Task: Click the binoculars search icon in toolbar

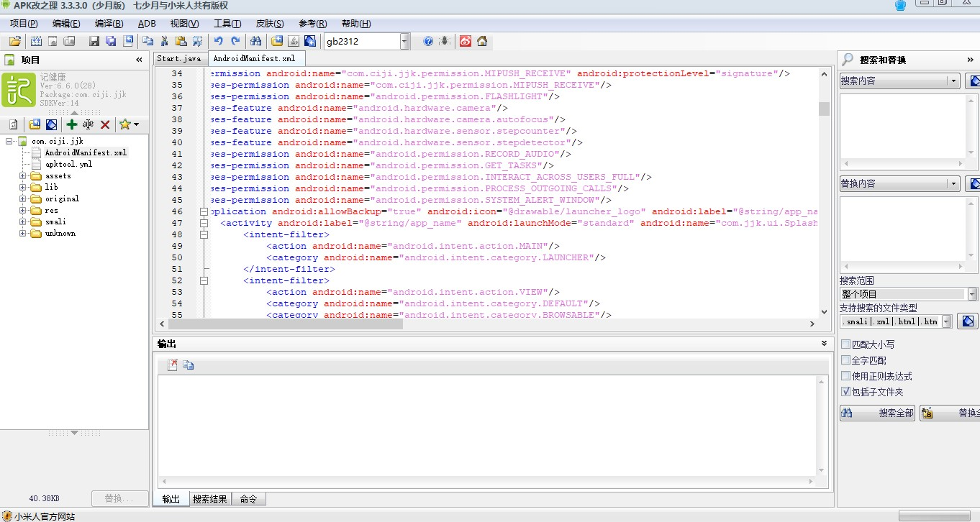Action: (x=255, y=41)
